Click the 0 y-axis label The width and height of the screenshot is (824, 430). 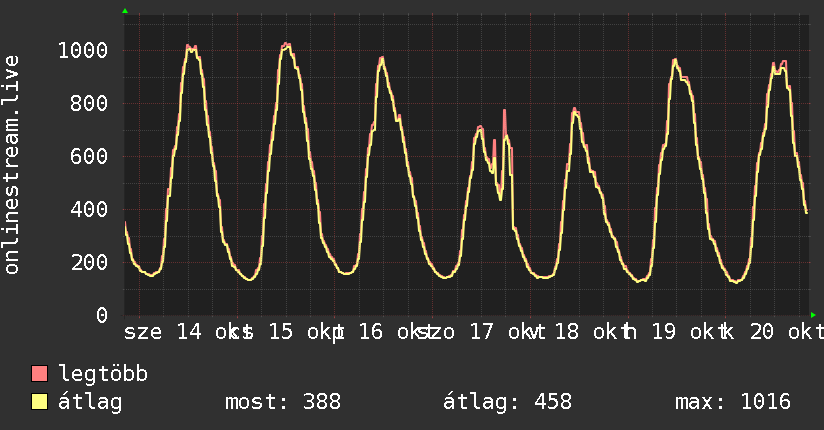102,315
